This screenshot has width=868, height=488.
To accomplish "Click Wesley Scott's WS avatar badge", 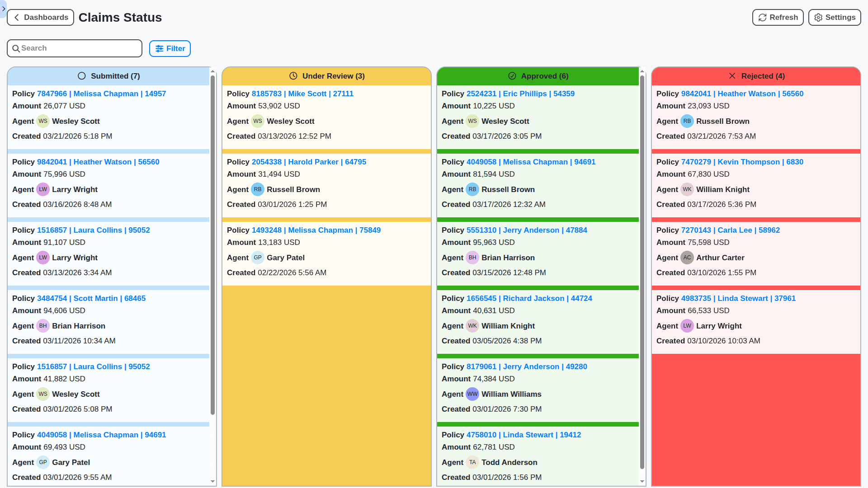I will pyautogui.click(x=43, y=121).
